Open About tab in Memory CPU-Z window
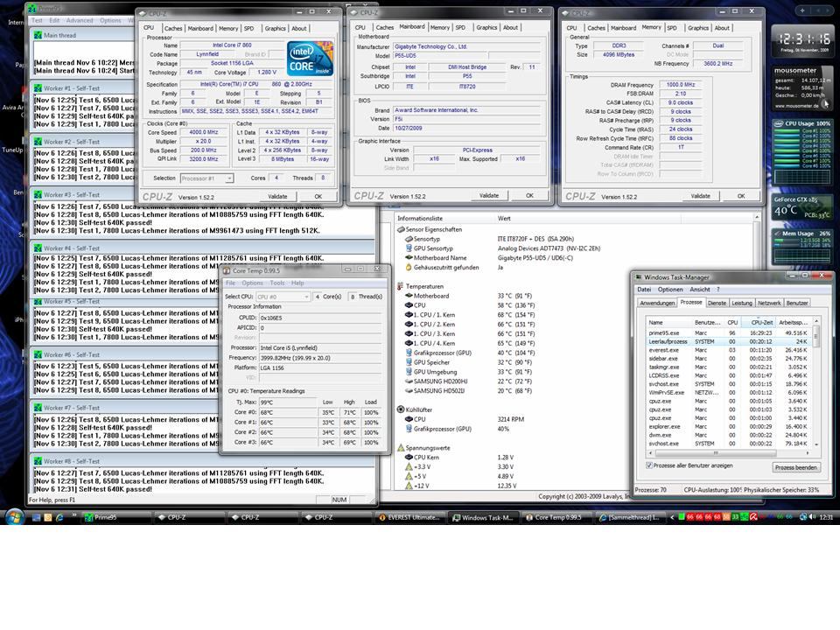Screen dimensions: 840x630 [x=722, y=28]
